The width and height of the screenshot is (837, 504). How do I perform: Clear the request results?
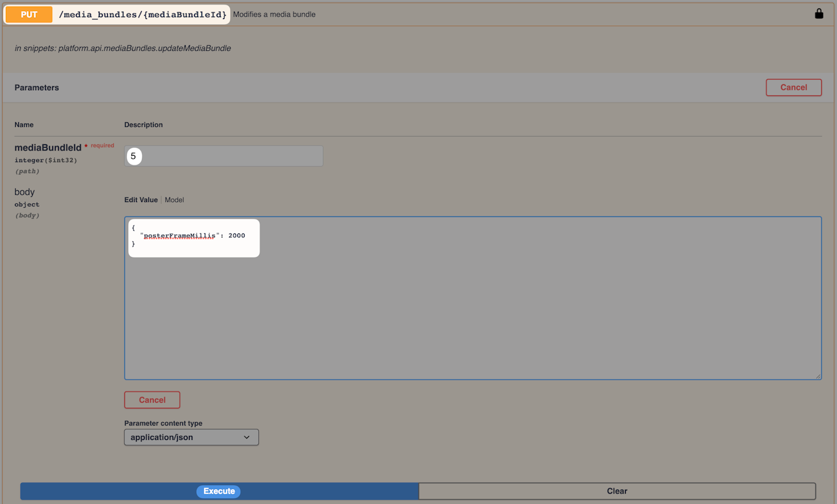coord(617,491)
